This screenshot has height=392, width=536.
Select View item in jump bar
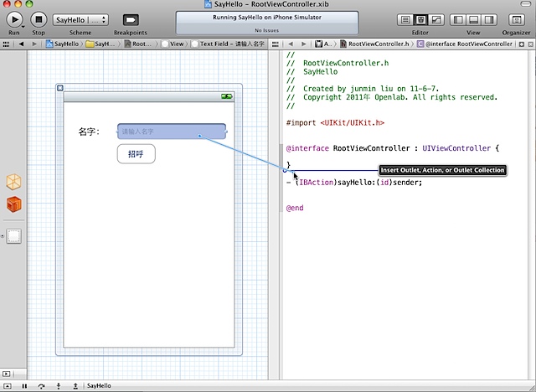coord(173,44)
